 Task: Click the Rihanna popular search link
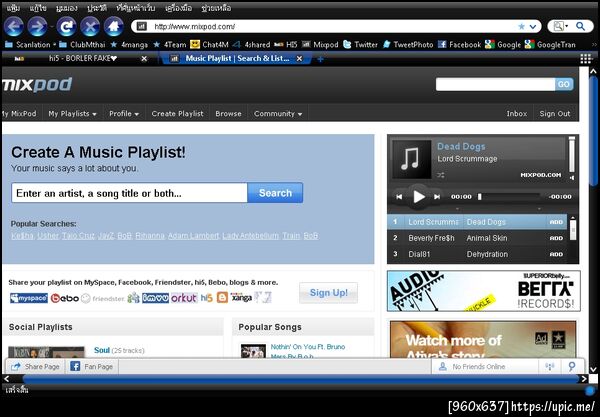point(150,236)
